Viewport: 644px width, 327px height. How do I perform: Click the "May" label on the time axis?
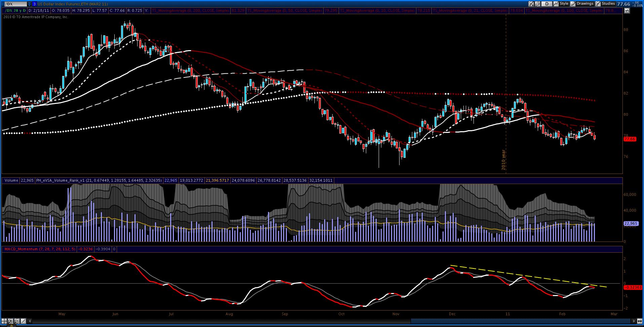[62, 314]
